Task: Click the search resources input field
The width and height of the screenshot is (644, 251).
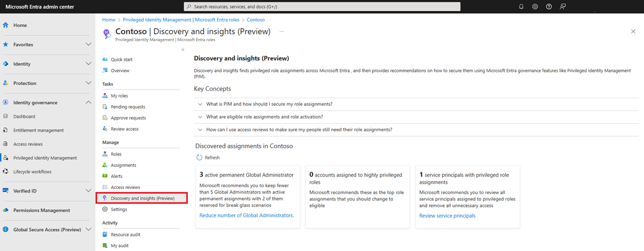Action: point(322,6)
